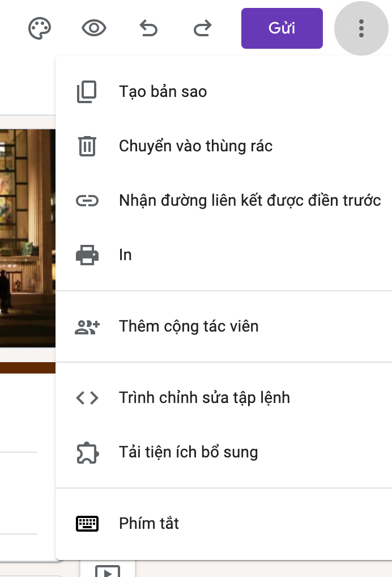Select Thêm cộng tác viên
Image resolution: width=392 pixels, height=577 pixels.
(189, 326)
